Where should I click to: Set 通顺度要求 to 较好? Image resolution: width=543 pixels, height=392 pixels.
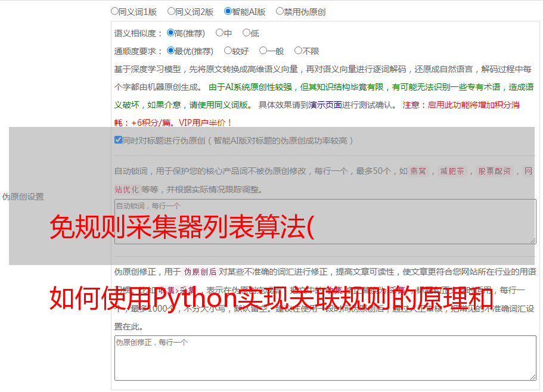(x=228, y=51)
